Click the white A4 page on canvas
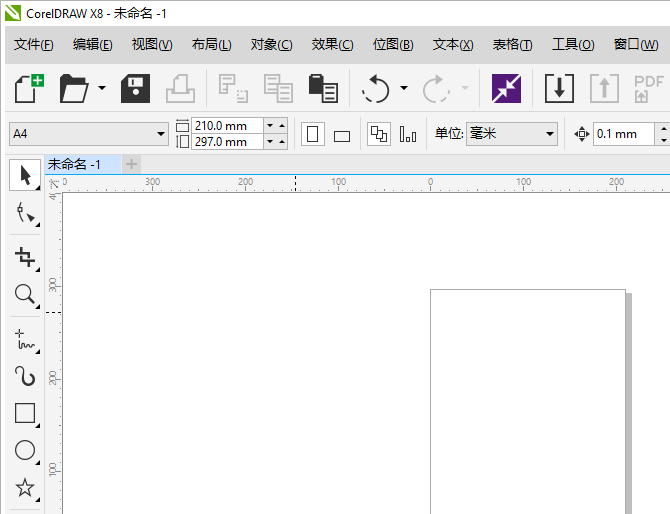Screen dimensions: 670x514 [x=528, y=402]
